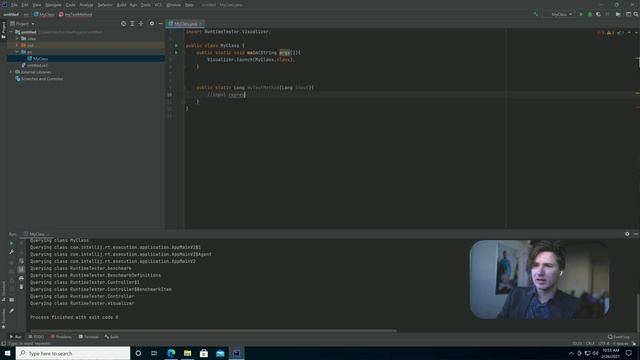Image resolution: width=640 pixels, height=360 pixels.
Task: Click the expand all icon in Project panel
Action: coord(132,24)
